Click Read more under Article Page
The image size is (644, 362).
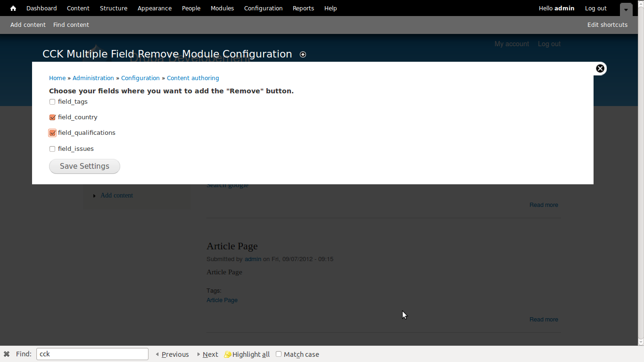(543, 319)
